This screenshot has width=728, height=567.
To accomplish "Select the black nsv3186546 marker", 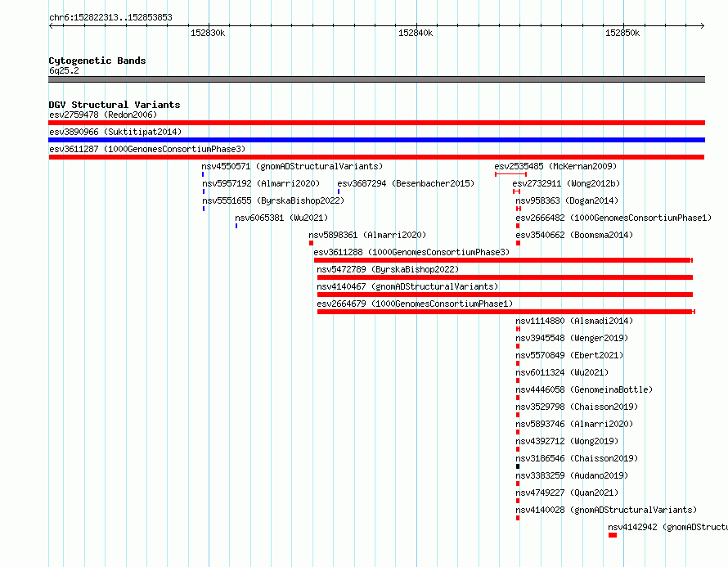I will (x=518, y=466).
